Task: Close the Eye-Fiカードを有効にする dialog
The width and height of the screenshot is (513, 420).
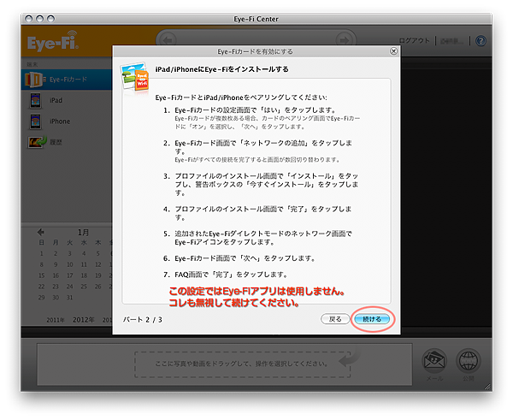Action: tap(393, 51)
